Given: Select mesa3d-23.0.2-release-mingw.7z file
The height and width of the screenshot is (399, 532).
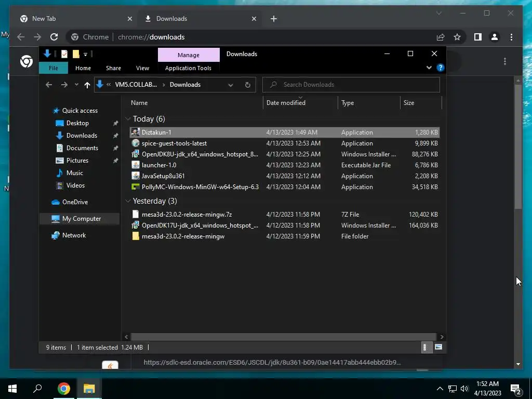Looking at the screenshot, I should pos(284,215).
